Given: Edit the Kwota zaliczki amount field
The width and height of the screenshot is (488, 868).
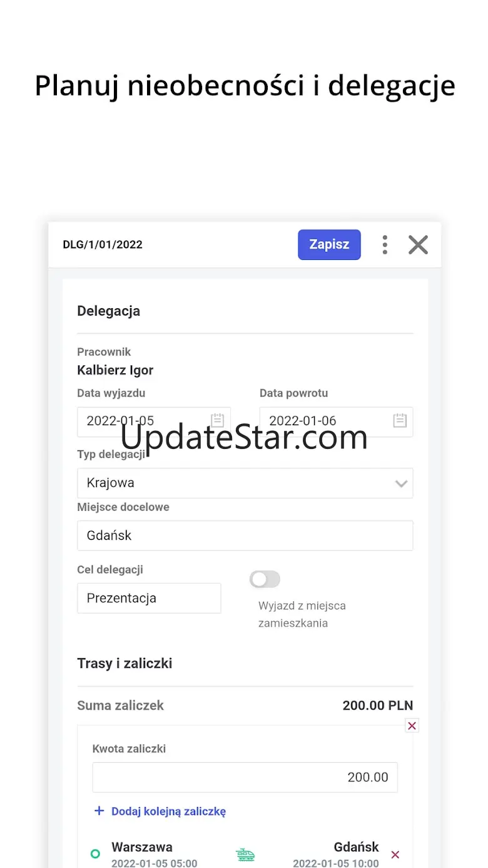Looking at the screenshot, I should pyautogui.click(x=245, y=777).
